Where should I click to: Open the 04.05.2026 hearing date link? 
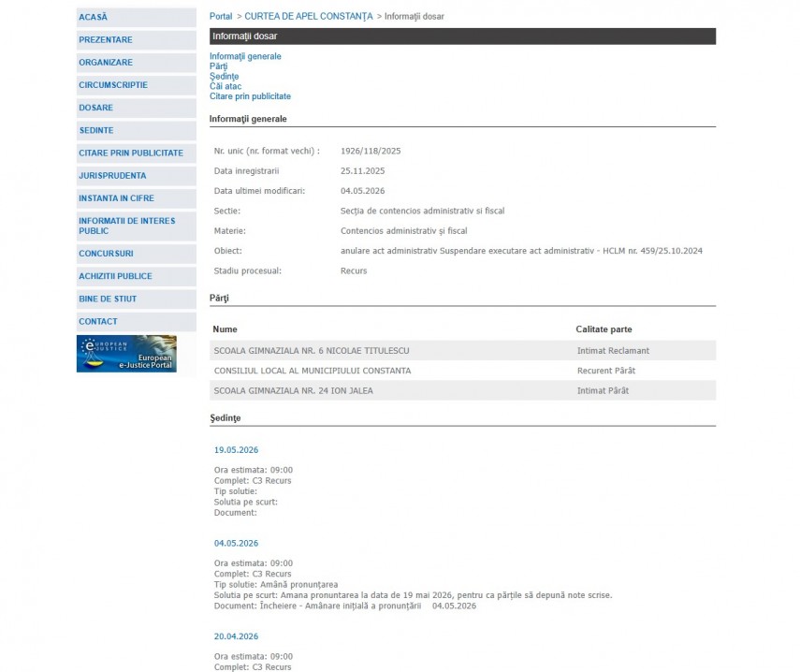coord(236,544)
